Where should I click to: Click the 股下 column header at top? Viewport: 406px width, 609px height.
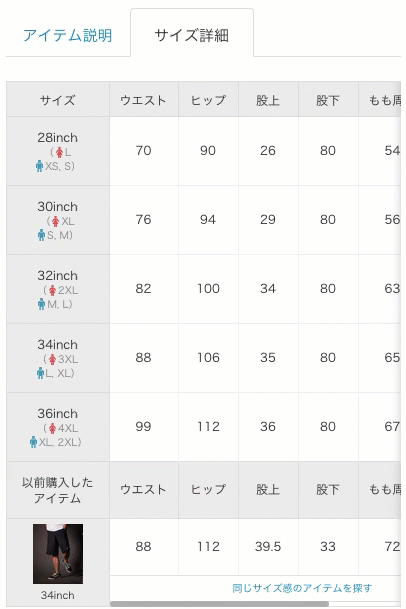(x=328, y=100)
